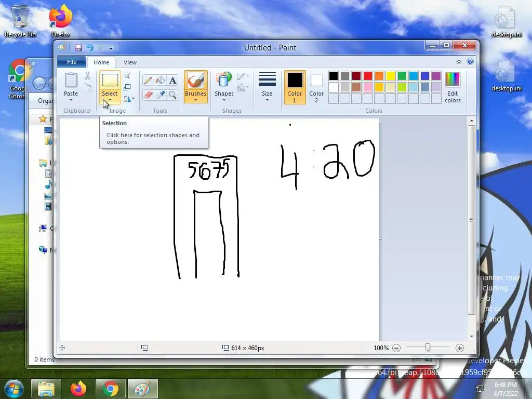The height and width of the screenshot is (399, 532).
Task: Switch to the Home tab
Action: 101,62
